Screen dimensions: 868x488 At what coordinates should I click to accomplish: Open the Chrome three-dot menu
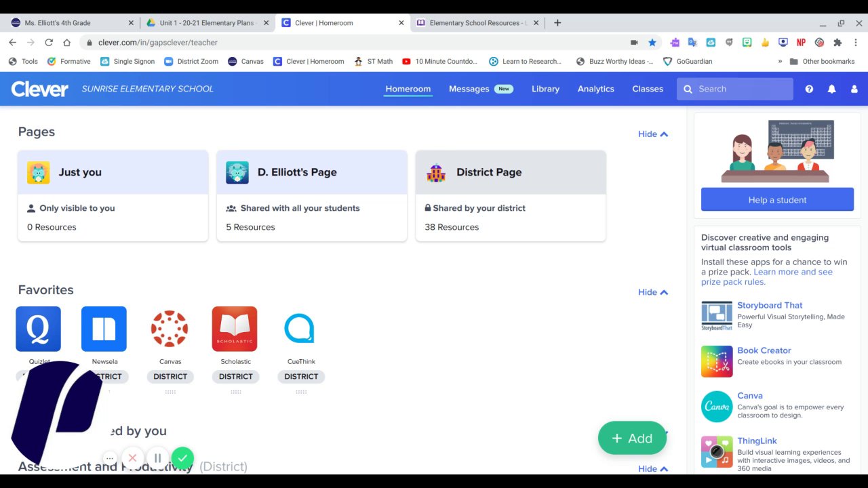pos(855,42)
